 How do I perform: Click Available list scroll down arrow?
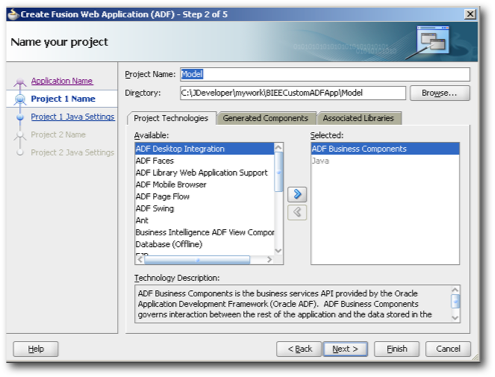click(278, 251)
